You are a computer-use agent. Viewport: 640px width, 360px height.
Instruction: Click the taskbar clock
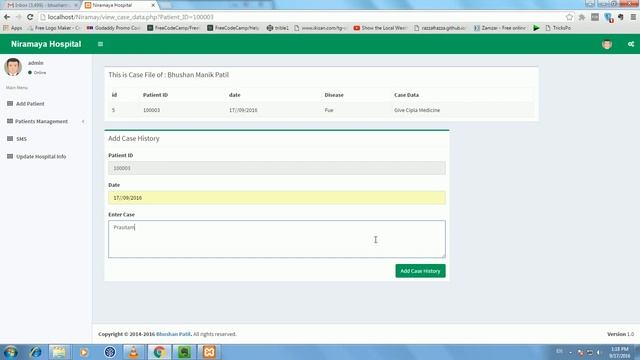pos(620,352)
